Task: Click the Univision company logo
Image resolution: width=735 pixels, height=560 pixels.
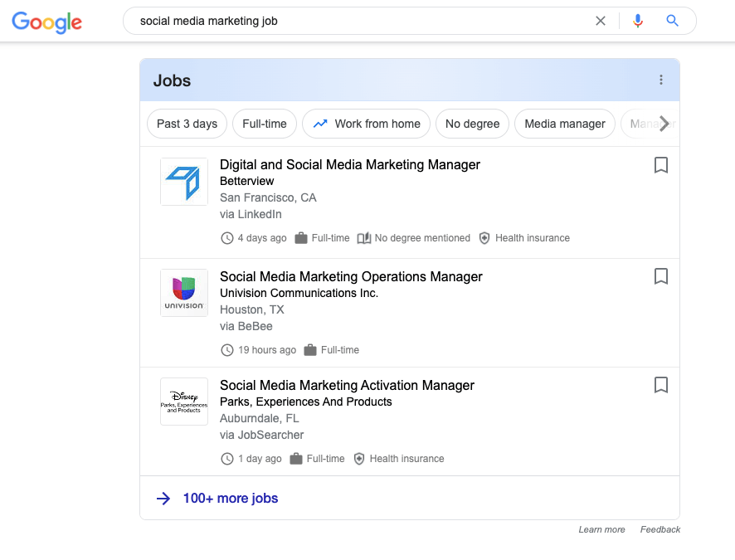Action: tap(183, 292)
